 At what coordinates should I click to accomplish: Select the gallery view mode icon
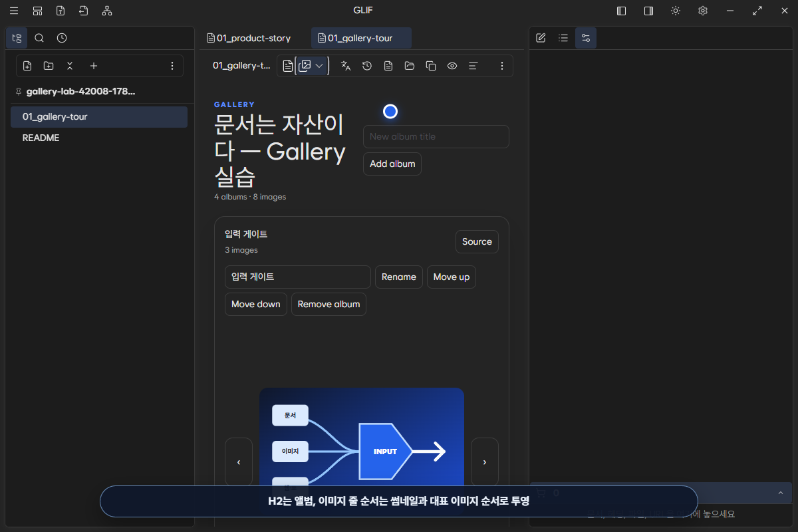coord(305,66)
